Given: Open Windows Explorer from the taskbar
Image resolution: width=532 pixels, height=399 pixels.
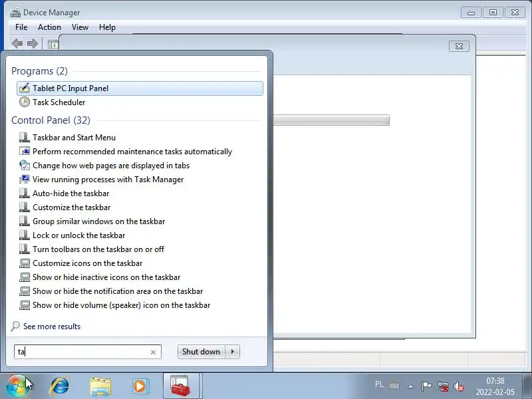Looking at the screenshot, I should tap(100, 386).
